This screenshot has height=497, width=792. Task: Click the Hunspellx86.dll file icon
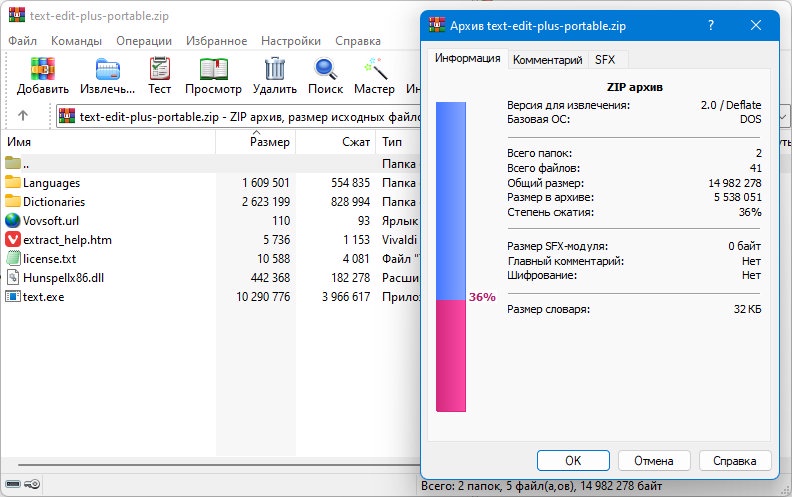coord(13,277)
